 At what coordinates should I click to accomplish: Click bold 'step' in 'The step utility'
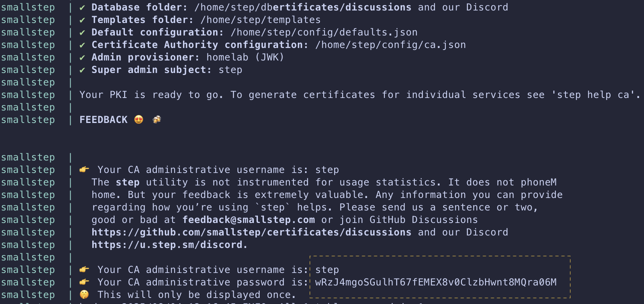(x=128, y=182)
